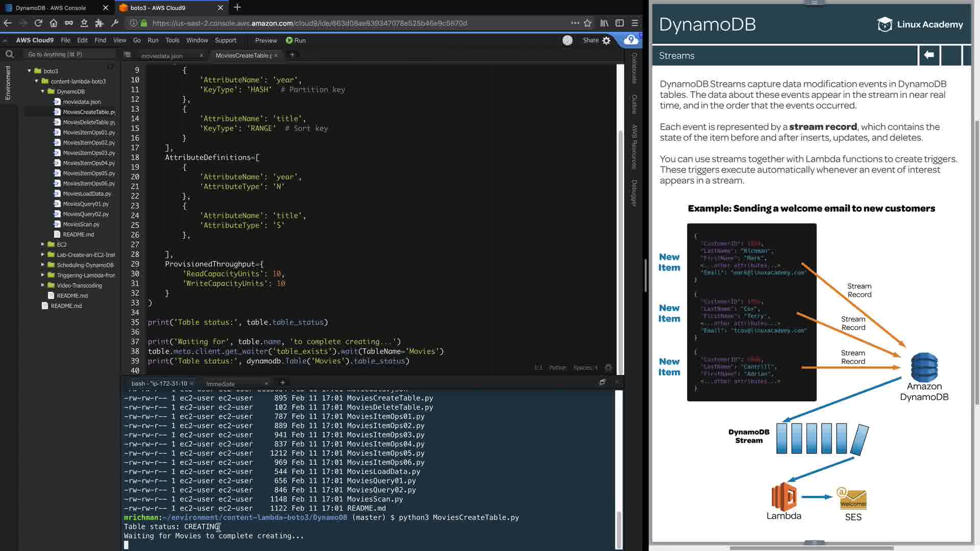This screenshot has width=980, height=551.
Task: Go to browser home page
Action: [x=54, y=23]
